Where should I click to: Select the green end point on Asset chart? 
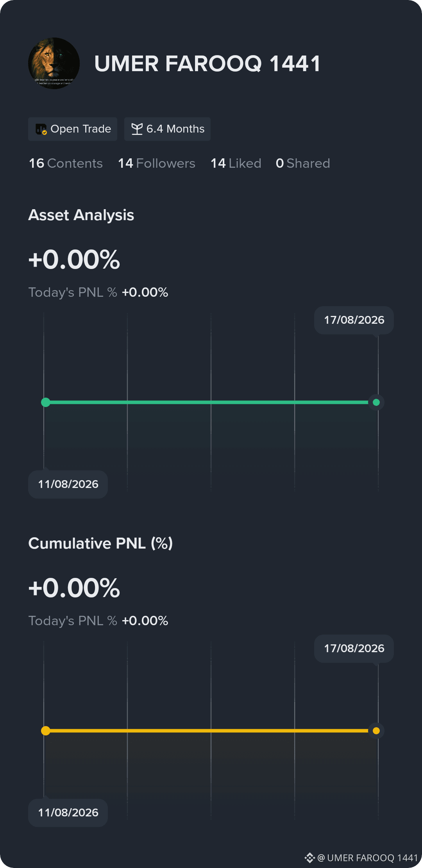tap(376, 402)
